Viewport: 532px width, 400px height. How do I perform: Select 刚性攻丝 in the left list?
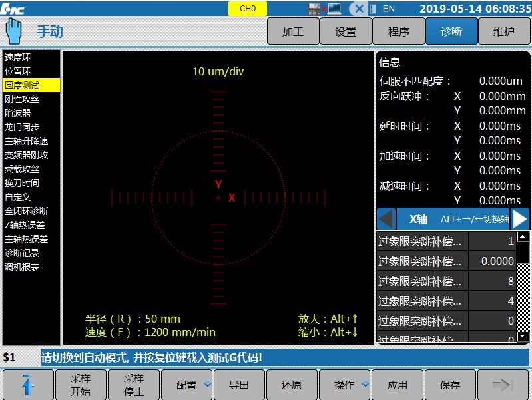(x=22, y=99)
